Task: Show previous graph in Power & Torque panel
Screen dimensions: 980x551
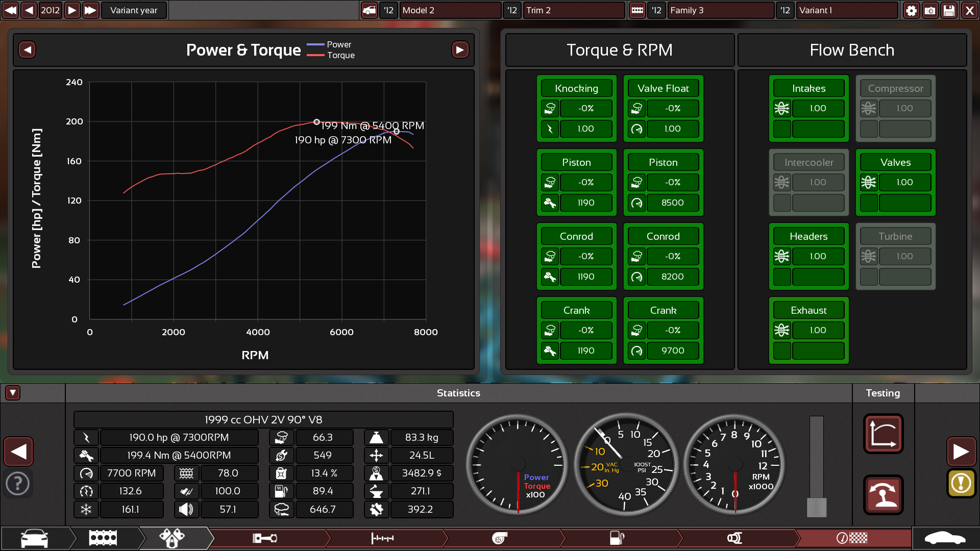Action: pos(28,49)
